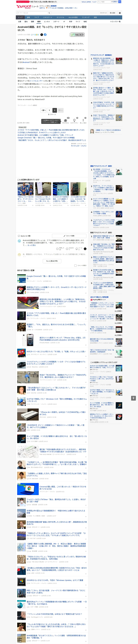Focus the keyword search input field
This screenshot has height=644, width=138.
point(32,13)
